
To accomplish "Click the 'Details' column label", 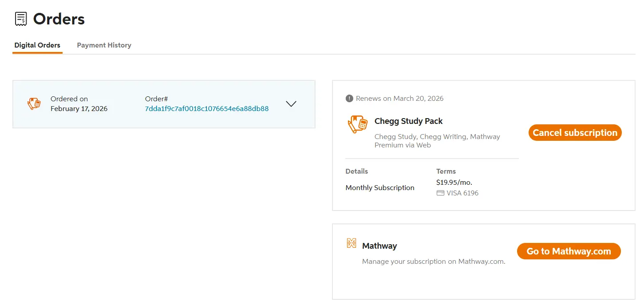I will point(357,171).
